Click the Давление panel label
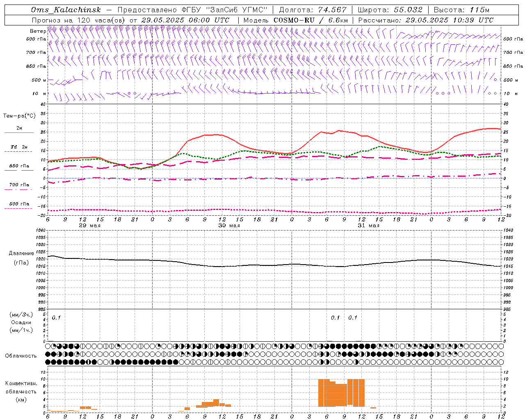 (21, 253)
